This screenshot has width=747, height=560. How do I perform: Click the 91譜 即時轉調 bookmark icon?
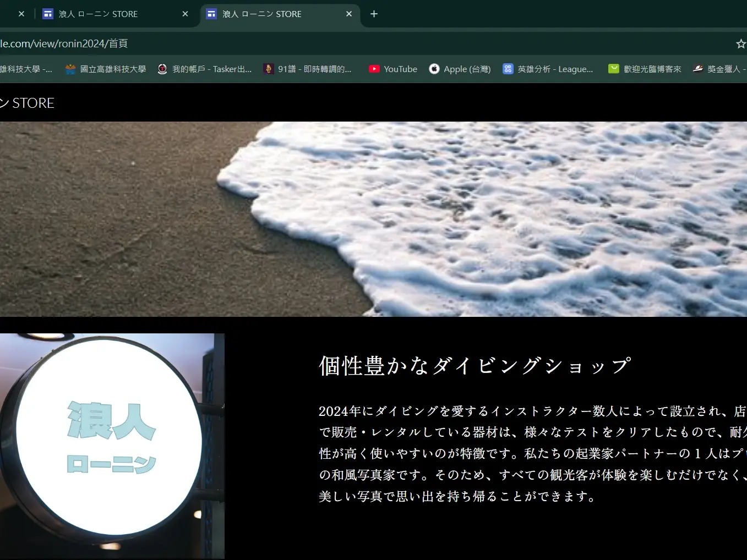point(268,68)
